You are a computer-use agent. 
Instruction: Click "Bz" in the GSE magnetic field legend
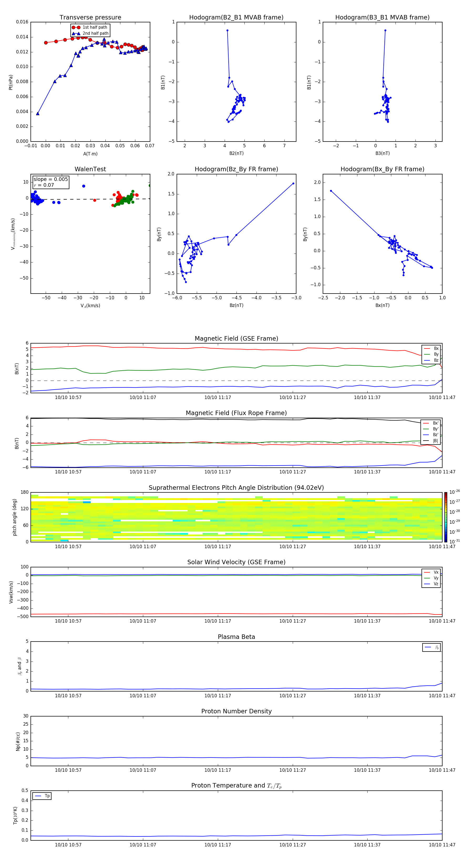436,360
